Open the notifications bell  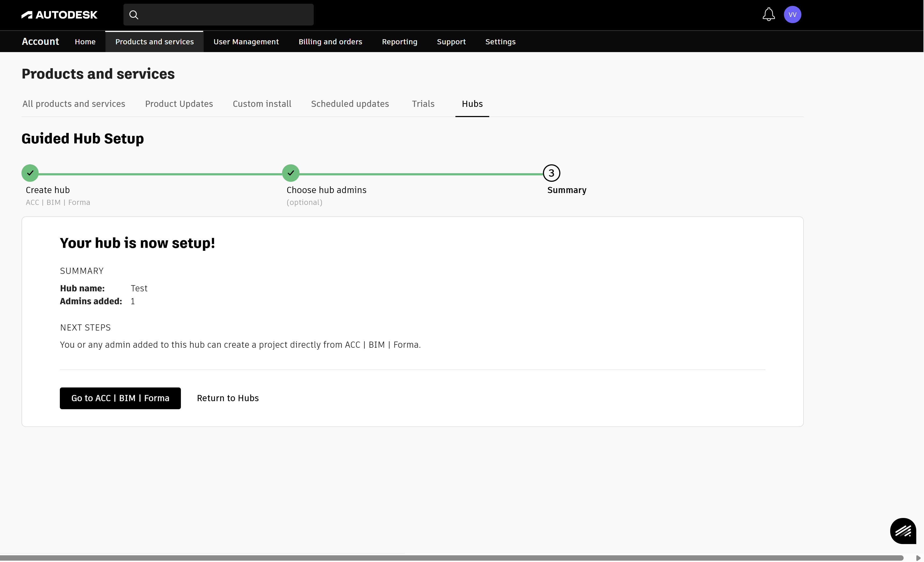tap(768, 14)
